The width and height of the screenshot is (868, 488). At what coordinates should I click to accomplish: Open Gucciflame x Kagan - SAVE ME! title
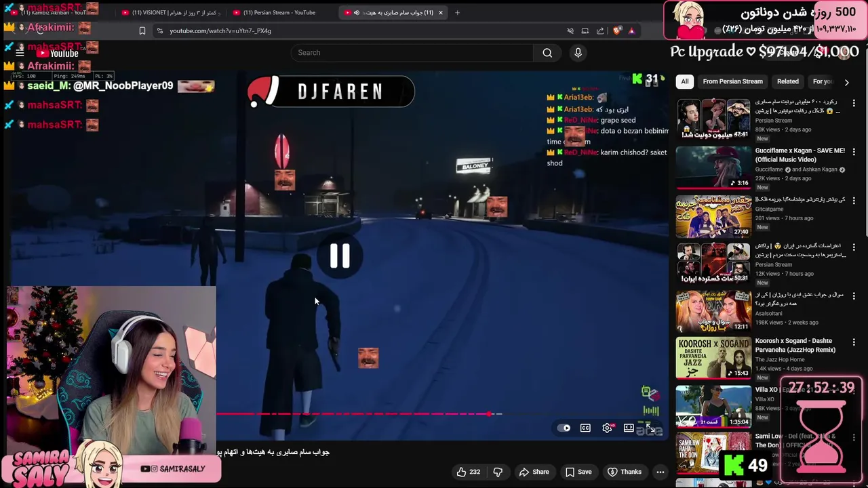click(x=800, y=155)
